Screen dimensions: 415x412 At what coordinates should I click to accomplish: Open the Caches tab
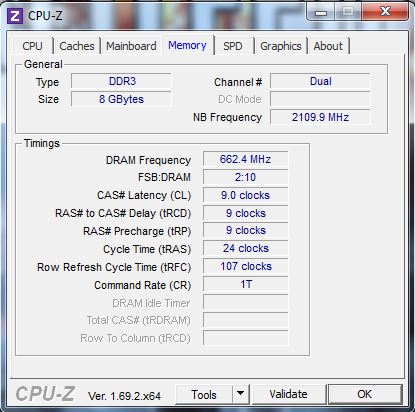click(x=77, y=46)
